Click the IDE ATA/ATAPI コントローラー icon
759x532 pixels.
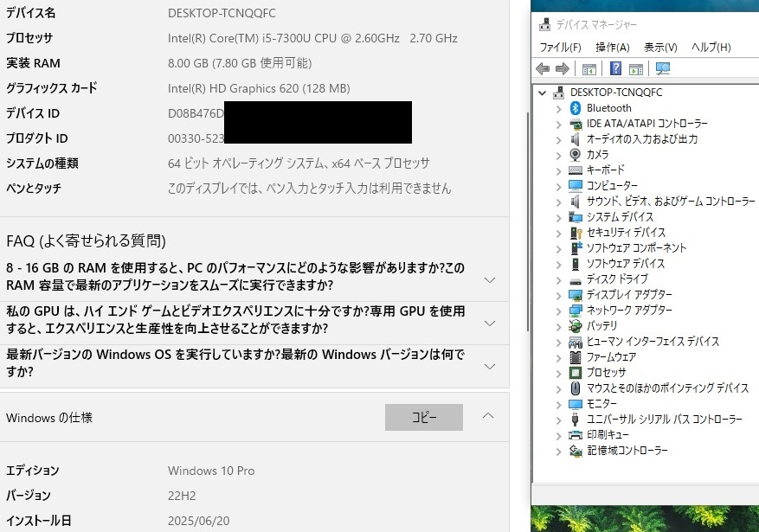click(575, 124)
